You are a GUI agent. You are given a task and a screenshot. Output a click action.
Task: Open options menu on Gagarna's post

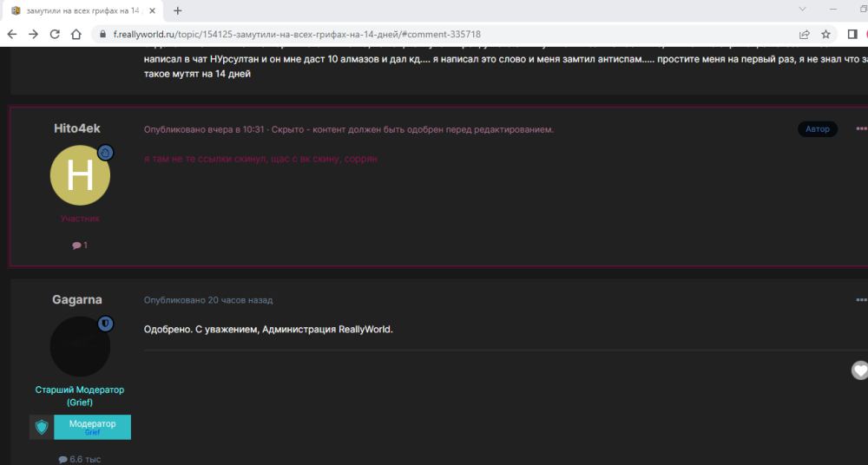pyautogui.click(x=861, y=299)
